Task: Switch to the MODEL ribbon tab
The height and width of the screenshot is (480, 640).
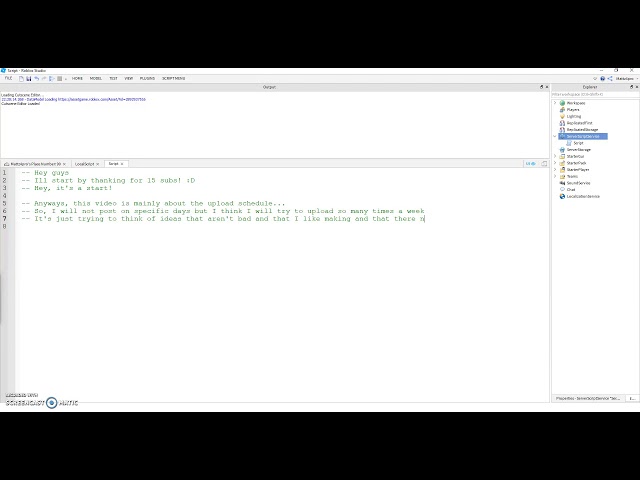Action: [x=96, y=78]
